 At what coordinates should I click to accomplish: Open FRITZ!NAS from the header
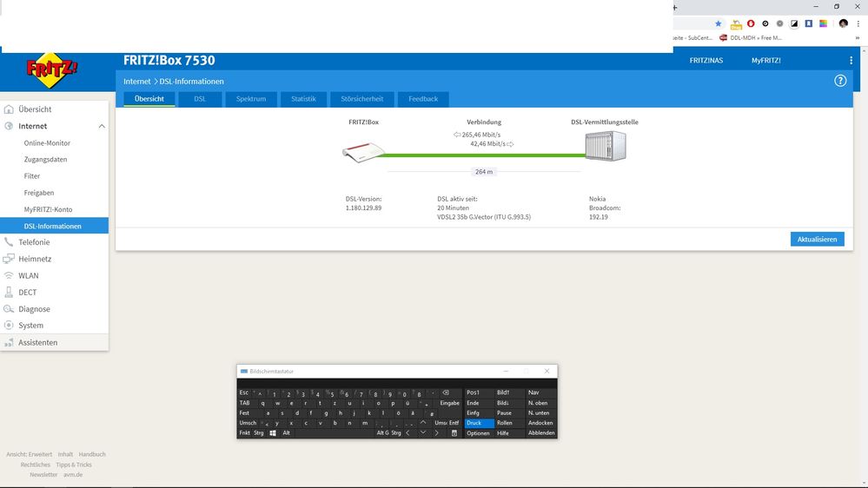(706, 60)
